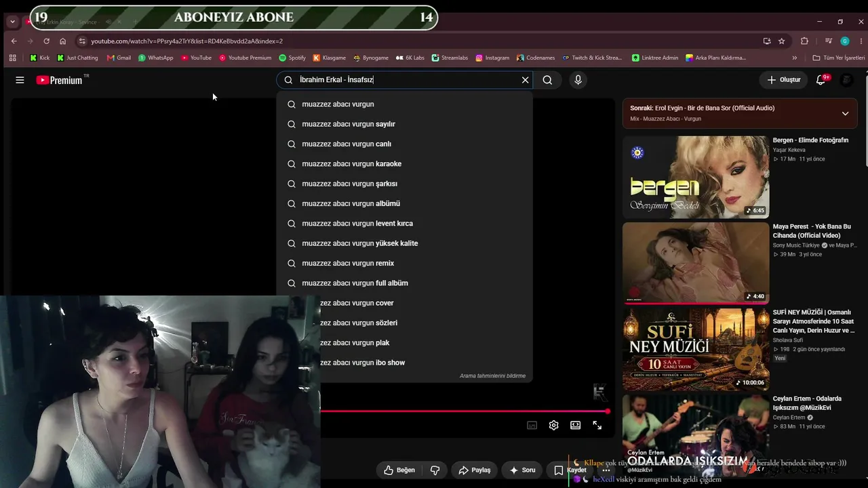The image size is (868, 488).
Task: Open the Oluştur create menu
Action: pos(783,80)
